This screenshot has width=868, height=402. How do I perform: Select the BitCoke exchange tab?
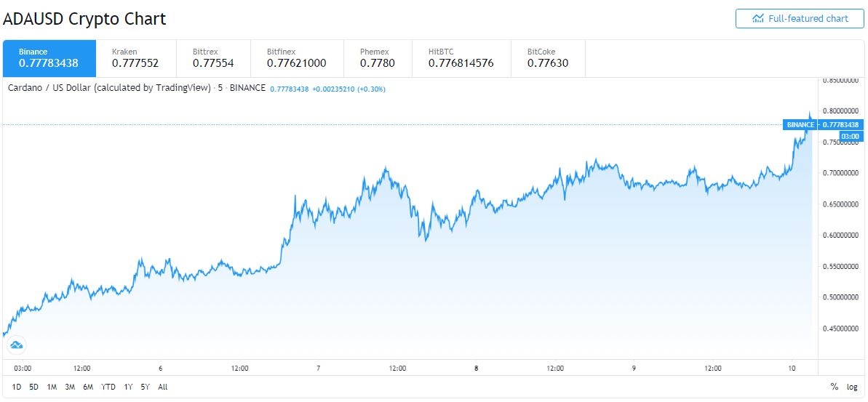[x=548, y=58]
